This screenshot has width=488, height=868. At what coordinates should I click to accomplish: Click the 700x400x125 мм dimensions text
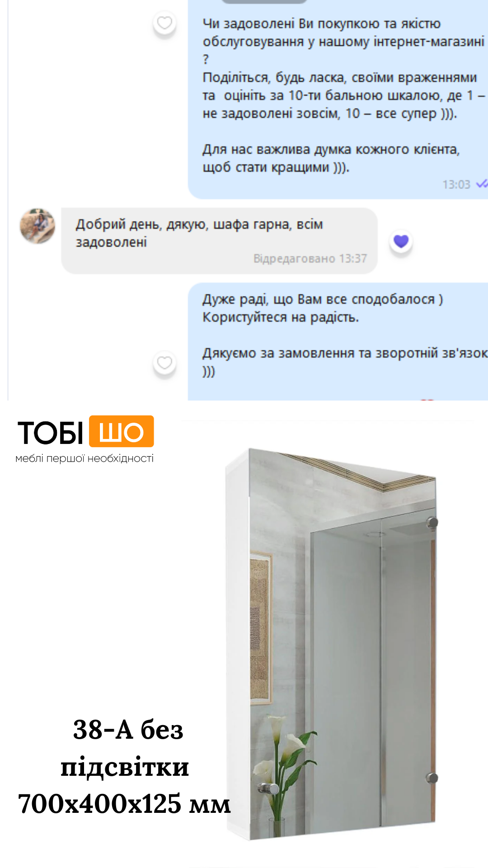pyautogui.click(x=124, y=804)
